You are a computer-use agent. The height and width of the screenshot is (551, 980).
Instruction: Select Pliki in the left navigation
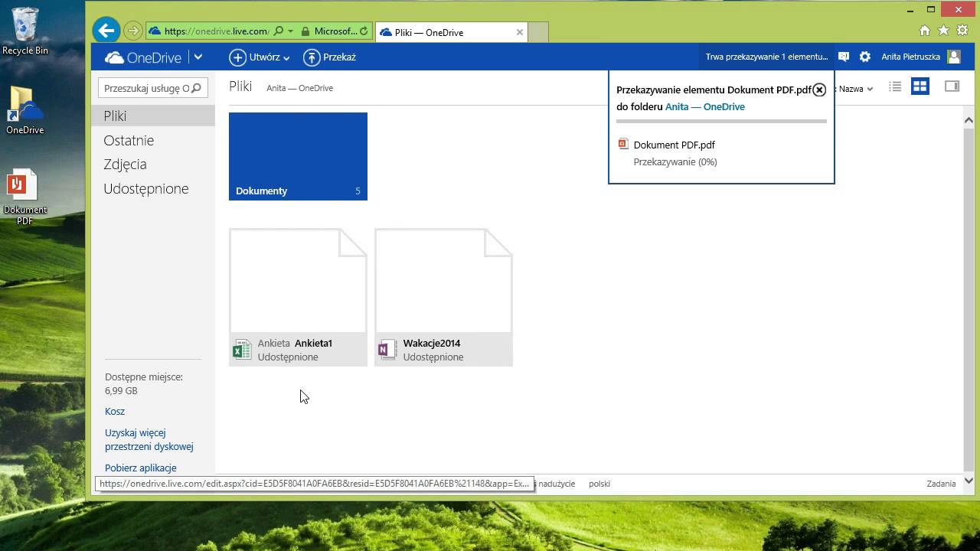point(153,116)
